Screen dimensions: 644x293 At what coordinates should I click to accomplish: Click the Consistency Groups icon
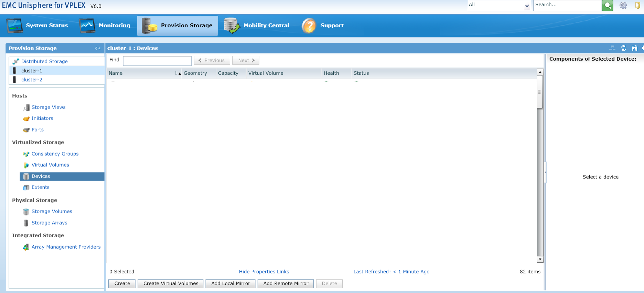(x=26, y=154)
